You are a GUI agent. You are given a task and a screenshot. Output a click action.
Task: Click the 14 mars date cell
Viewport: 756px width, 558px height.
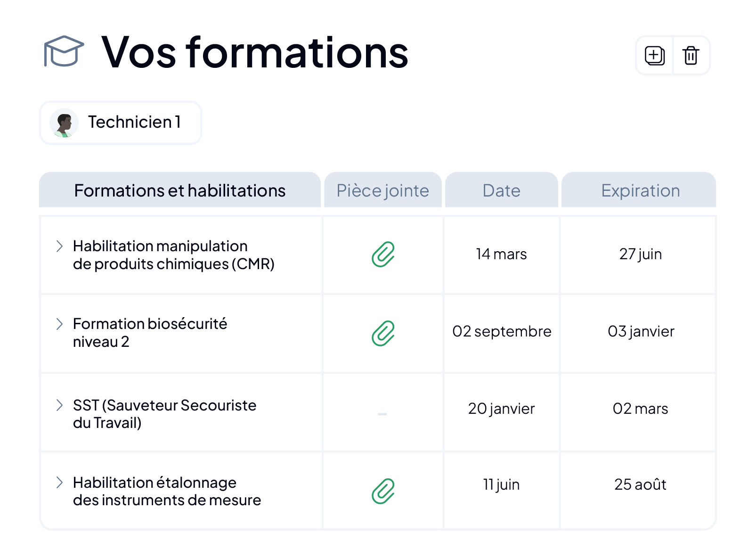pos(502,254)
